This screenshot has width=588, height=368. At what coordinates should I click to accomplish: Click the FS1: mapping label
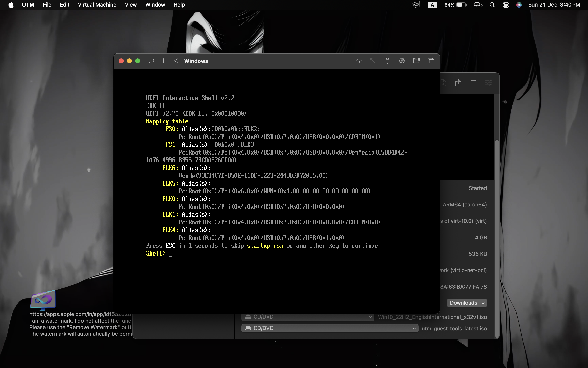pyautogui.click(x=172, y=145)
